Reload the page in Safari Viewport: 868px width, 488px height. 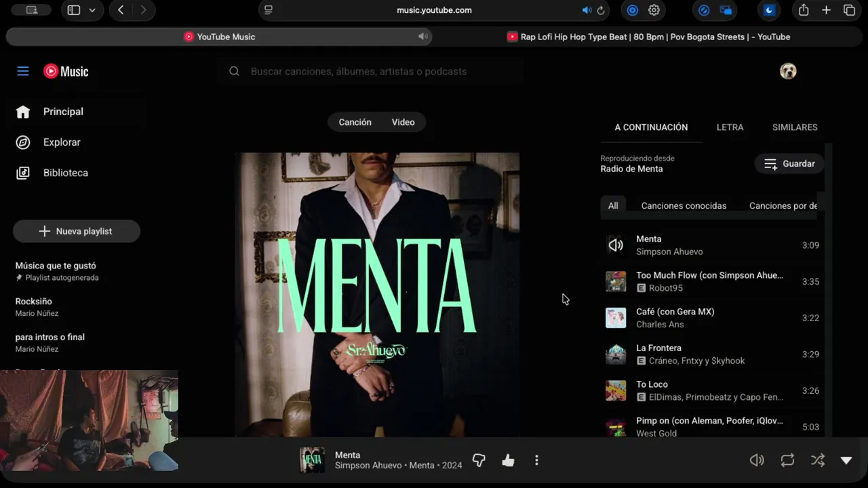601,10
